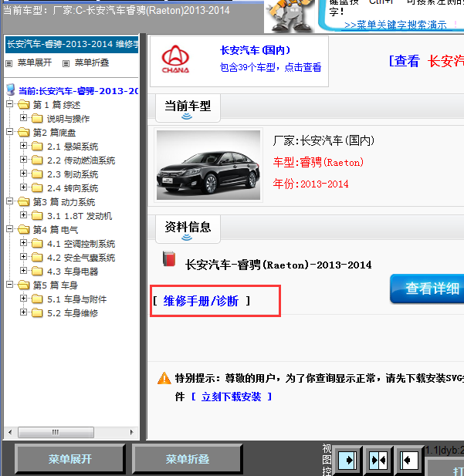Select 第3 篇 动力系统 tree item
The height and width of the screenshot is (476, 464).
(x=64, y=202)
